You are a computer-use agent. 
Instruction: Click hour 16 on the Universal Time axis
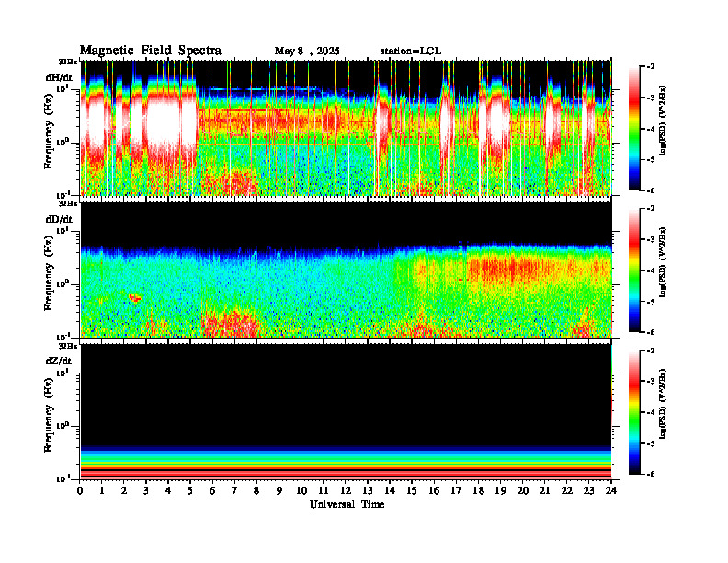(x=434, y=490)
